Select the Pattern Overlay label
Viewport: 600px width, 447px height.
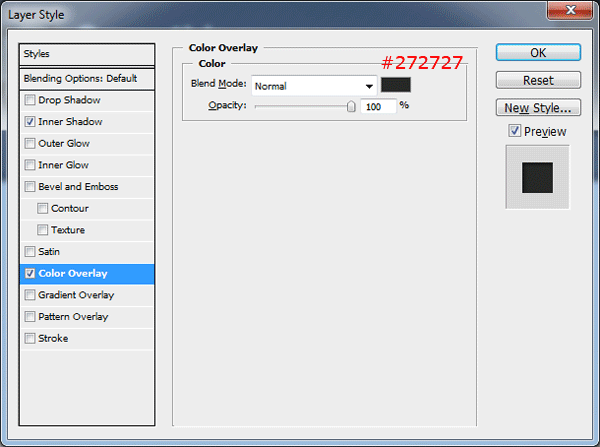pos(73,317)
